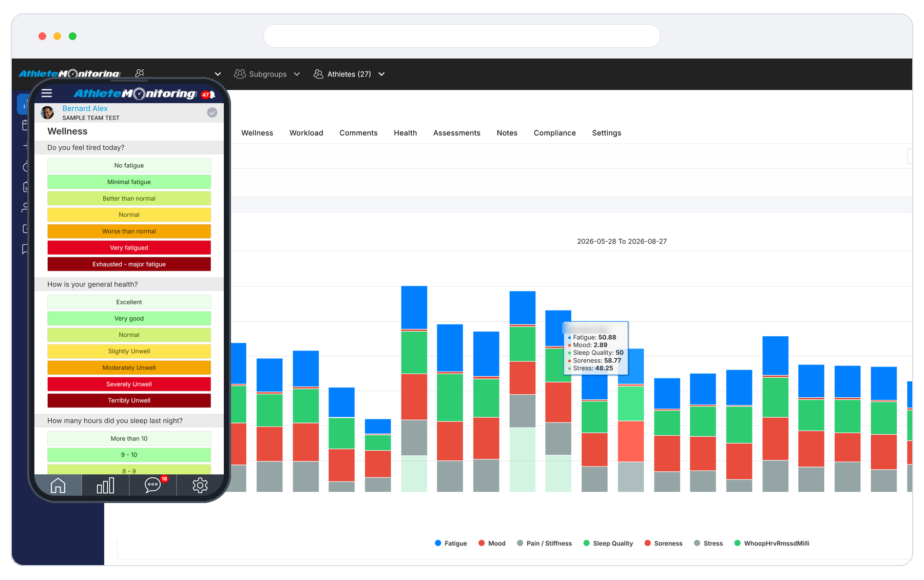Open chat messages icon with 18 badge

click(x=153, y=485)
